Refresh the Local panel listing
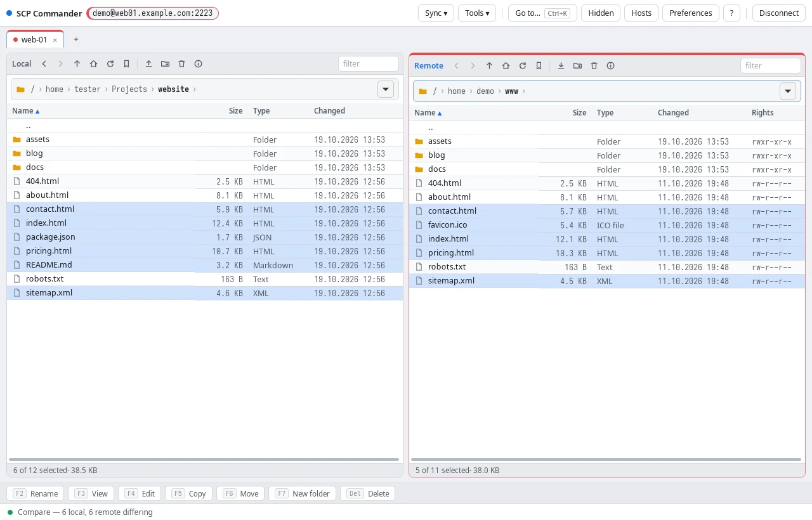 click(x=110, y=63)
